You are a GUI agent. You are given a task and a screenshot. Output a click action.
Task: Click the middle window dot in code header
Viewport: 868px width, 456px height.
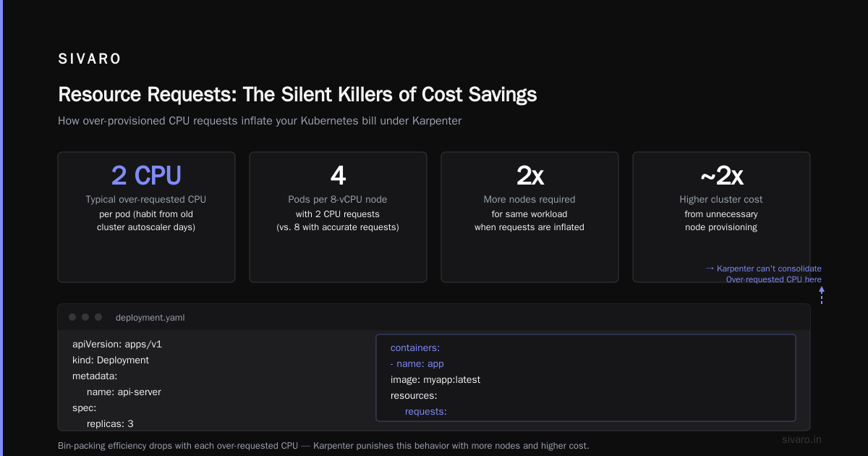(85, 317)
